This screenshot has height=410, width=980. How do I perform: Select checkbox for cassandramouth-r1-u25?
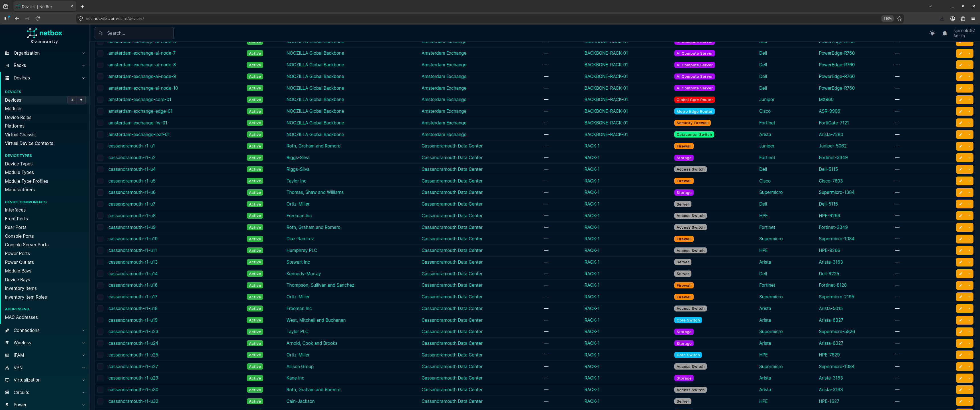point(101,355)
